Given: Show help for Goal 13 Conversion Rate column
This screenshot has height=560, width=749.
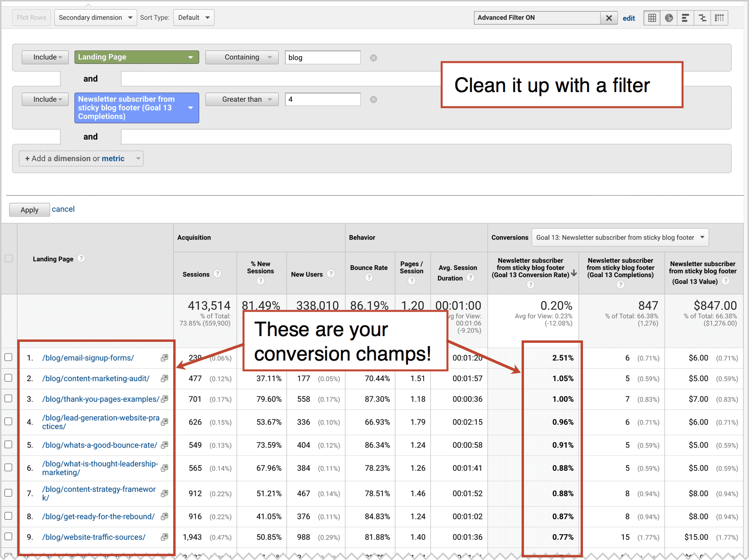Looking at the screenshot, I should (531, 285).
